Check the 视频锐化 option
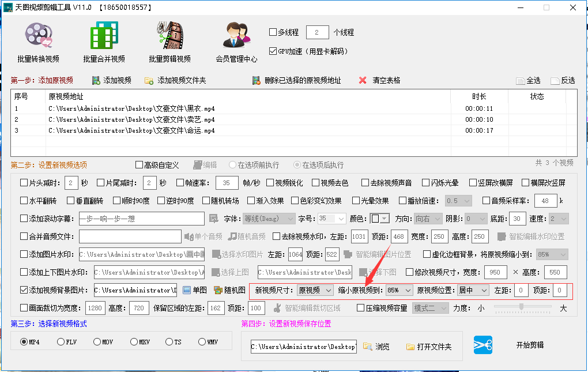Image resolution: width=588 pixels, height=372 pixels. (270, 183)
